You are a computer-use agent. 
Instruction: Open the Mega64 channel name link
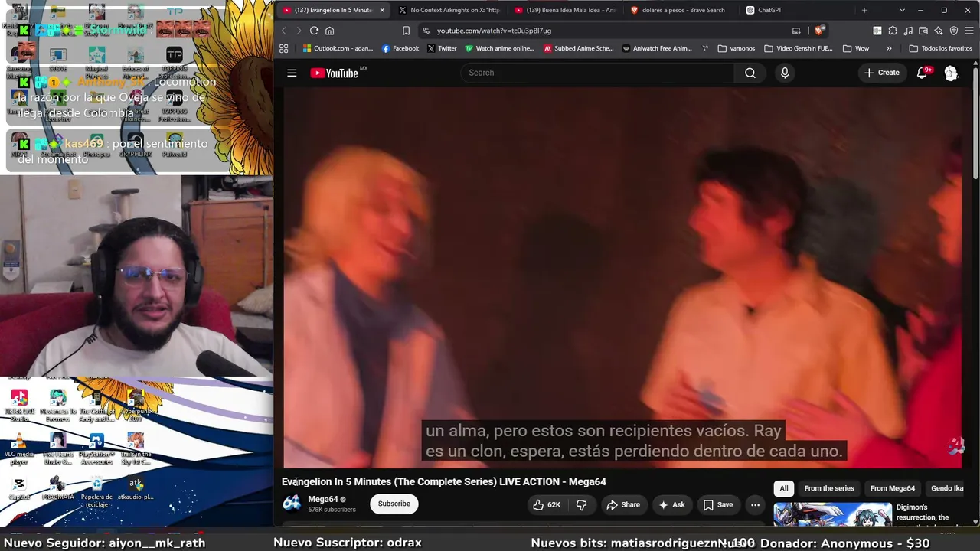coord(322,499)
